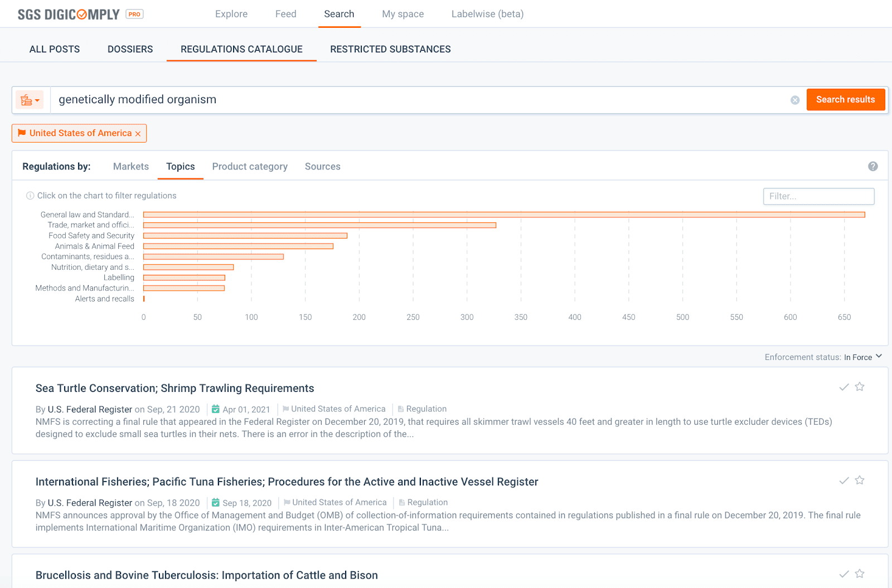
Task: Open the help question mark icon
Action: click(x=873, y=166)
